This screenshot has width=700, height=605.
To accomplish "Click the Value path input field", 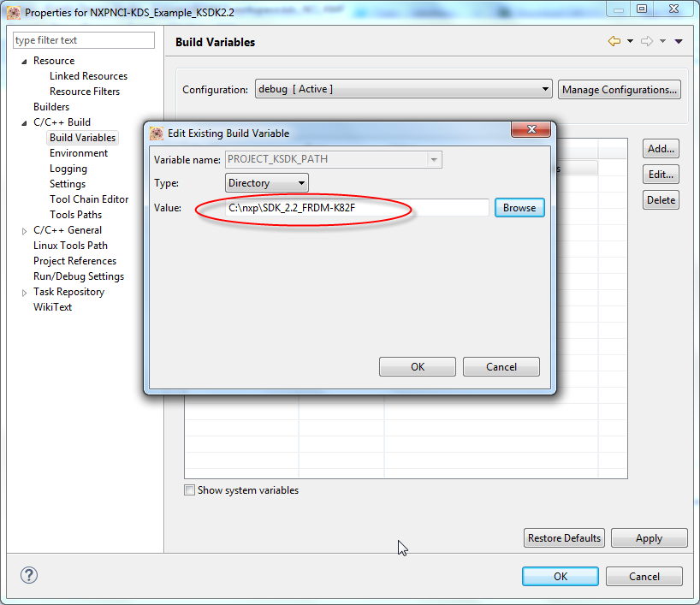I will click(357, 208).
